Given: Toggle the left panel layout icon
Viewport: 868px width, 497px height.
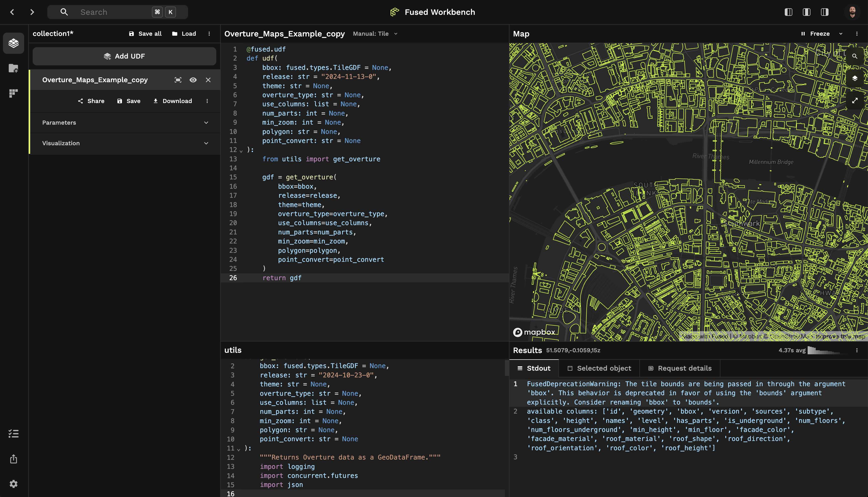Looking at the screenshot, I should [x=788, y=12].
